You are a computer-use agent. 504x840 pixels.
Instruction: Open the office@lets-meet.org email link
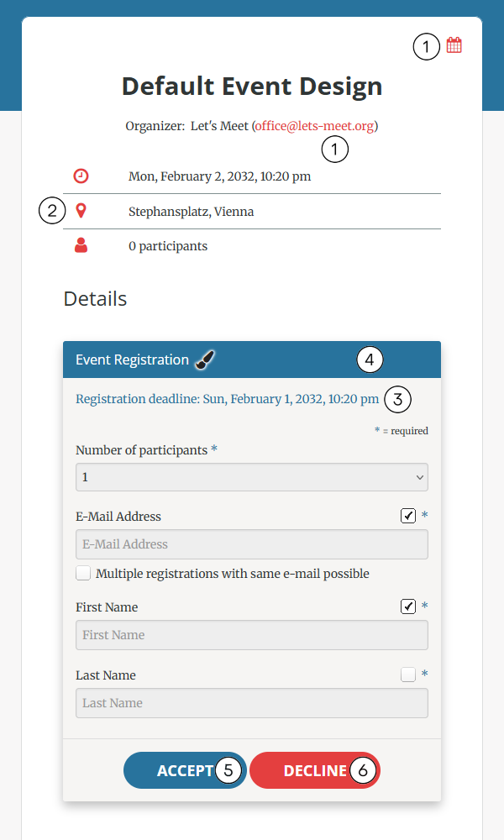click(x=314, y=126)
